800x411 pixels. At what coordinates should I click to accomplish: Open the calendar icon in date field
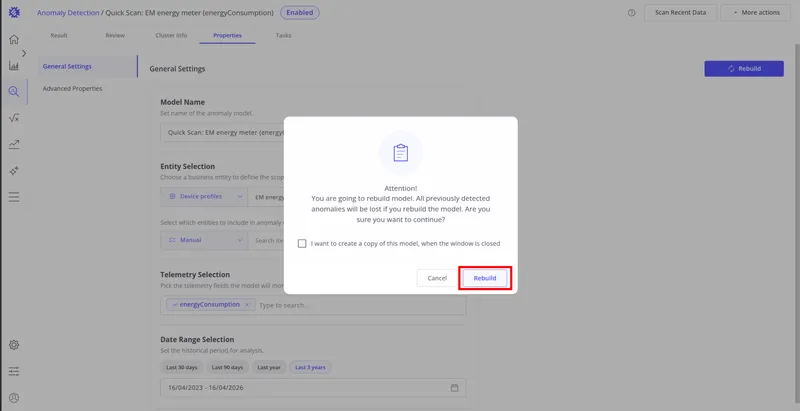click(455, 388)
